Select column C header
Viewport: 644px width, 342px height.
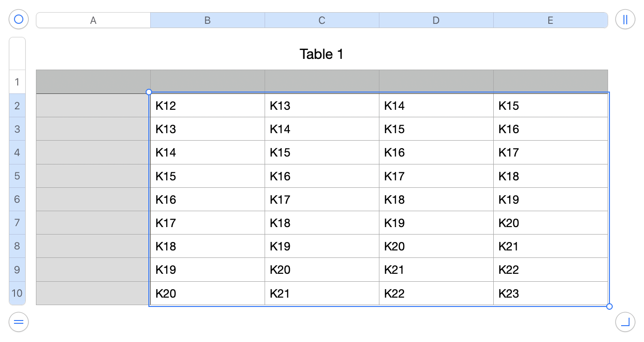322,21
